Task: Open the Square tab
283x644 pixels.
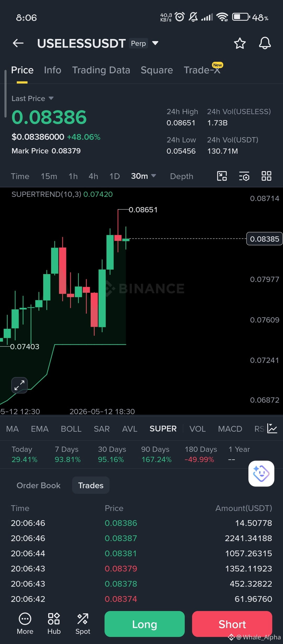Action: point(157,70)
